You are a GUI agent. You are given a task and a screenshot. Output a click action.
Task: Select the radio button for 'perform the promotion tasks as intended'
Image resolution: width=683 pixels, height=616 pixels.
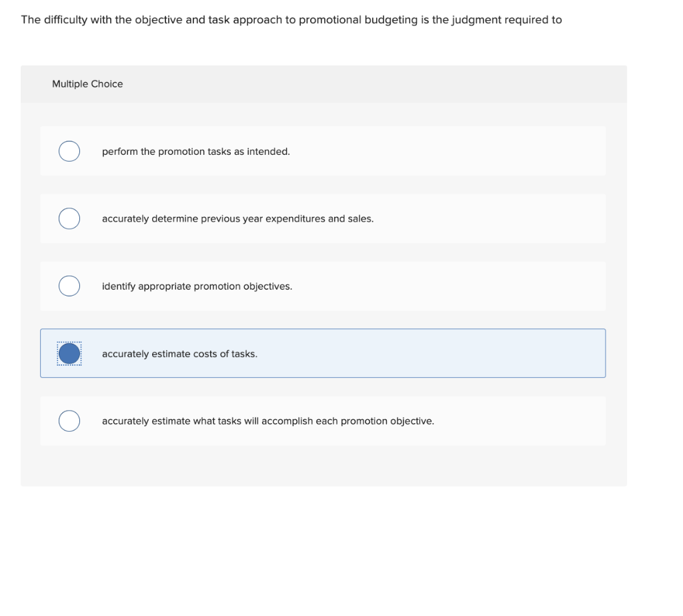tap(69, 151)
